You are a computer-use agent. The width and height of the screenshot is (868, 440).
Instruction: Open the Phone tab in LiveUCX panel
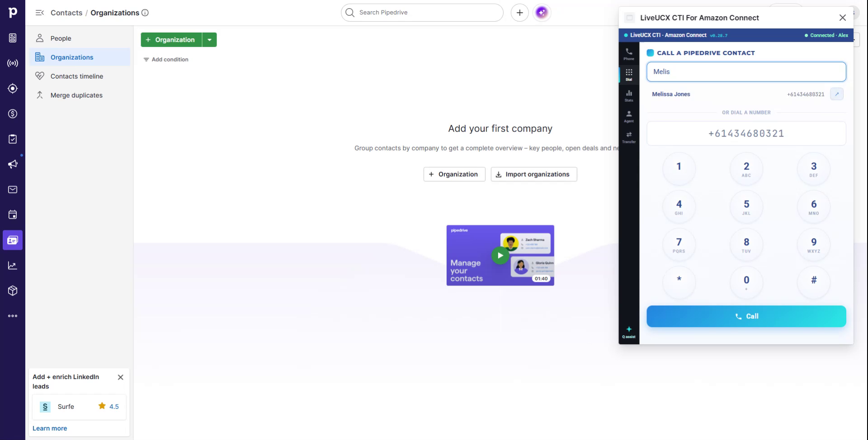click(x=629, y=54)
